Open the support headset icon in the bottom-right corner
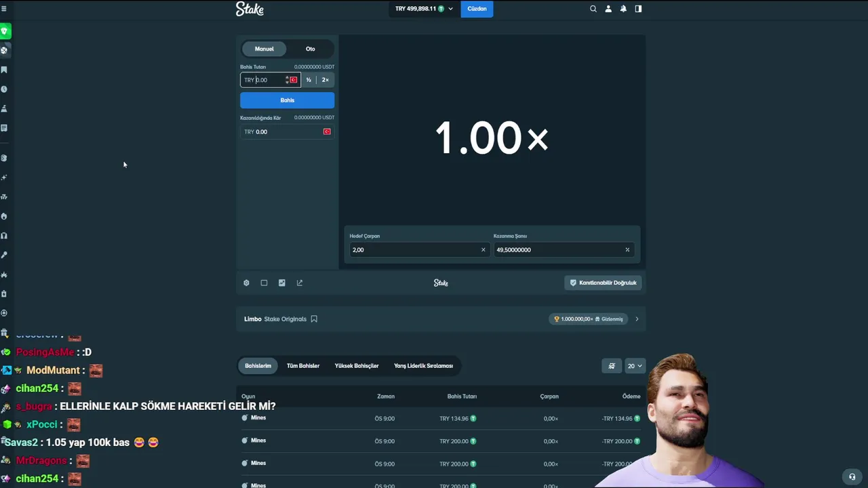868x488 pixels. tap(852, 476)
